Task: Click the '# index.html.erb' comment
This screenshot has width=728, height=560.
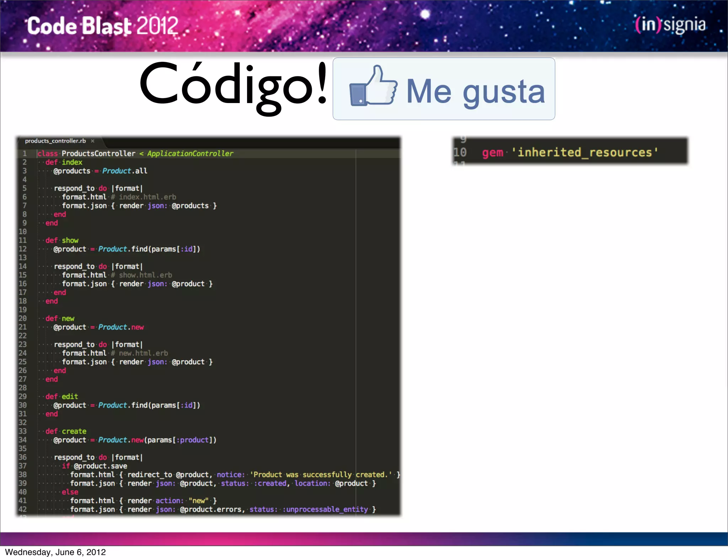Action: pos(144,197)
